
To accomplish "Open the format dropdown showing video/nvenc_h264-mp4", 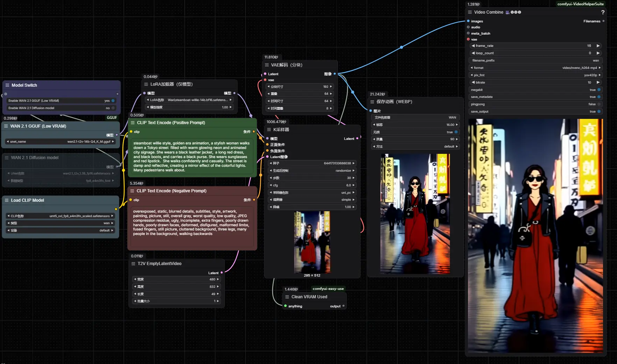I will coord(536,68).
